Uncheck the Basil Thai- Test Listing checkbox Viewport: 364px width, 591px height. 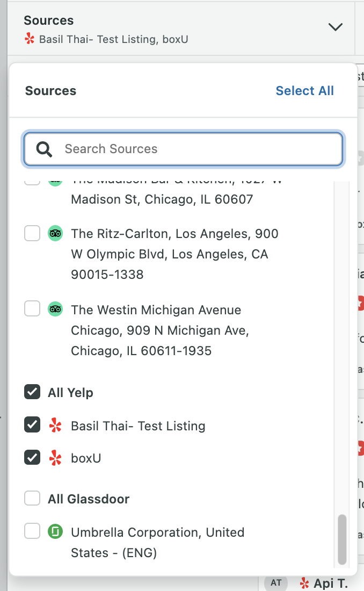[32, 426]
